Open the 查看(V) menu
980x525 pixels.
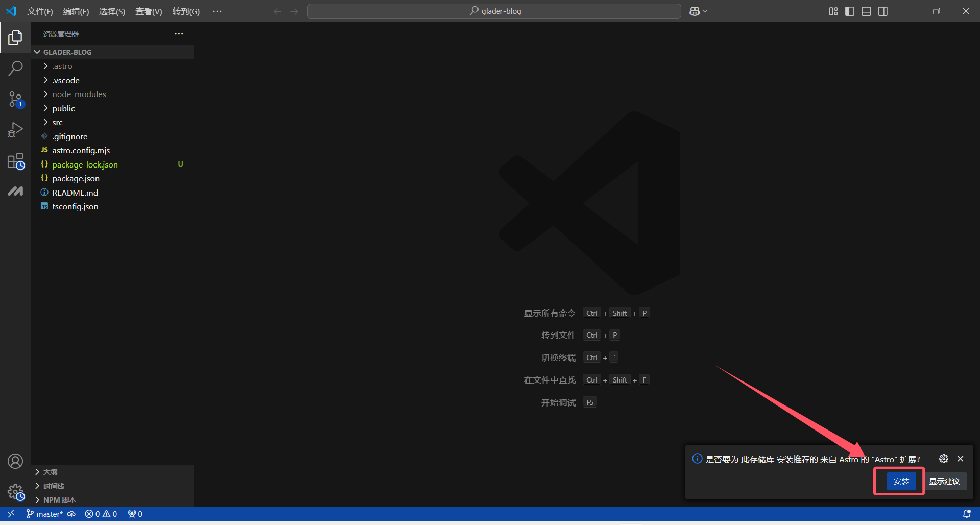(148, 11)
